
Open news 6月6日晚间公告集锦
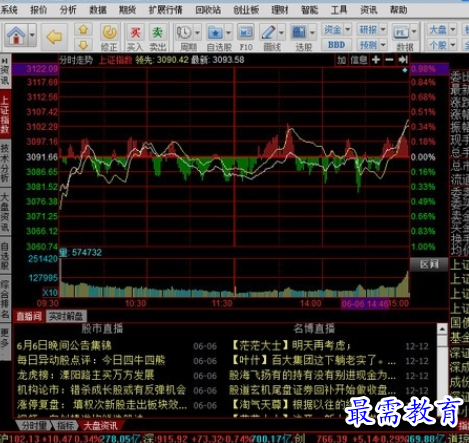(64, 346)
